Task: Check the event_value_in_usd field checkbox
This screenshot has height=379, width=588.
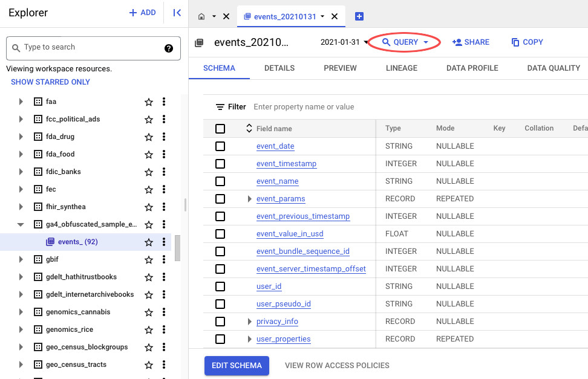Action: click(220, 234)
